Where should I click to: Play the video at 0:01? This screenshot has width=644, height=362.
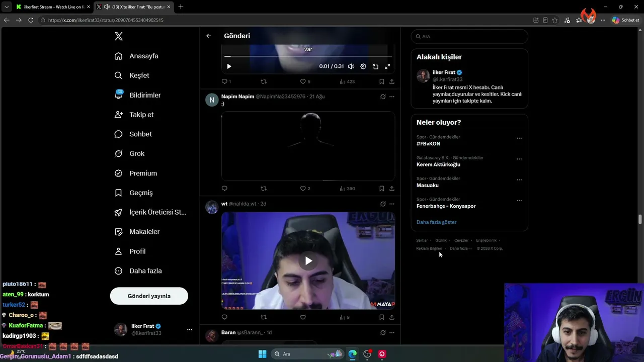click(229, 66)
